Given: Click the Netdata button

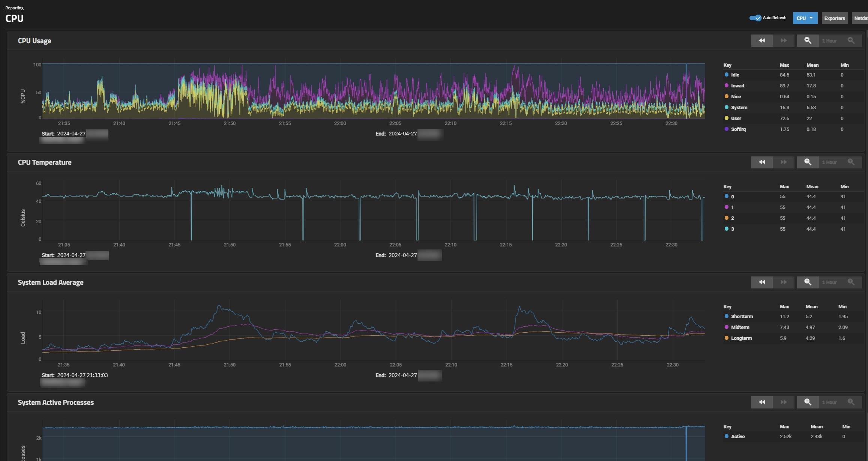Looking at the screenshot, I should pos(860,18).
